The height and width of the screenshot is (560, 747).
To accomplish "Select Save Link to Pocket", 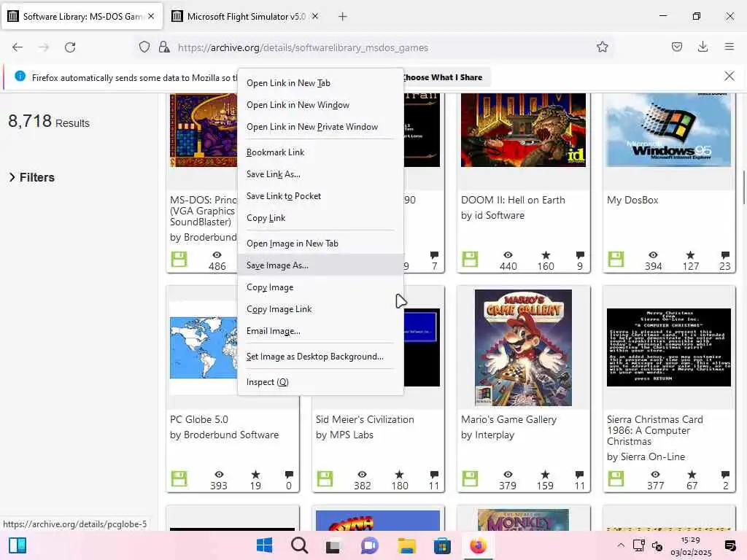I will click(320, 196).
